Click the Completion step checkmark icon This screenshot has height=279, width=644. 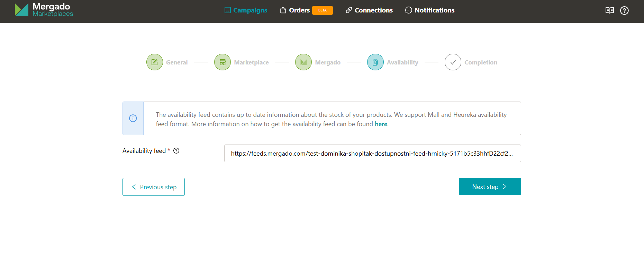point(453,62)
